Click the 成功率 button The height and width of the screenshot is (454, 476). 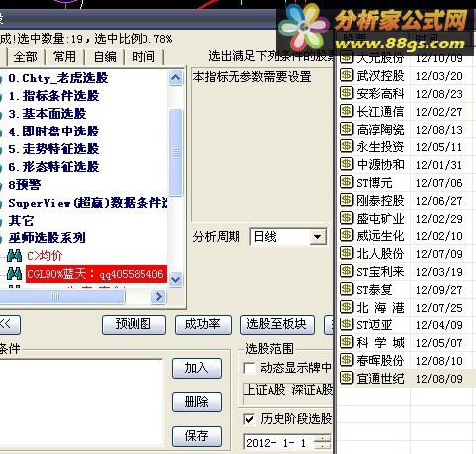pos(203,324)
